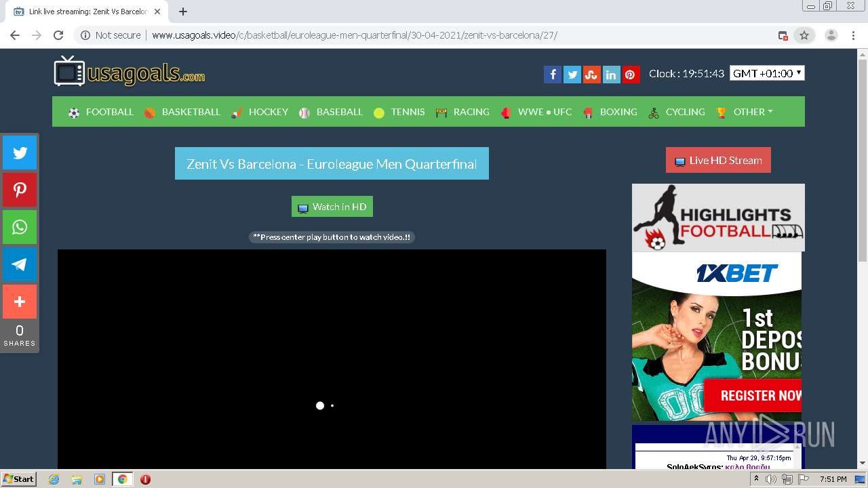Click the Facebook social icon in header

coord(553,75)
